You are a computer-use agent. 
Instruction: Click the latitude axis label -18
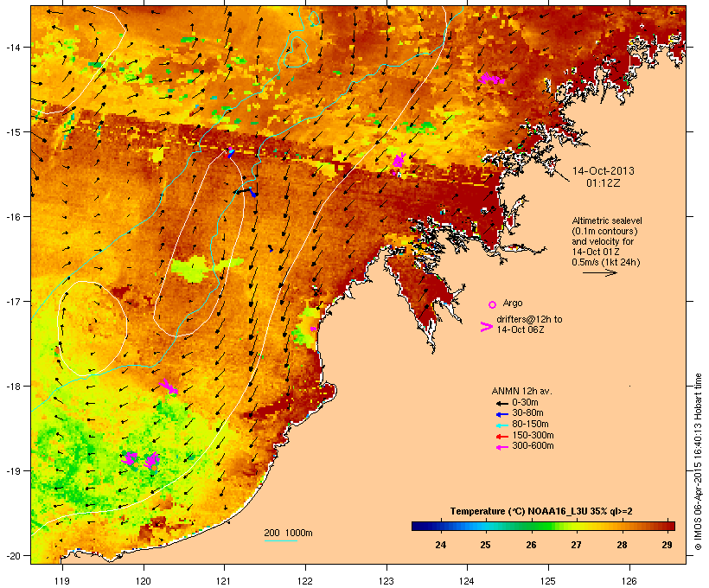(x=13, y=387)
